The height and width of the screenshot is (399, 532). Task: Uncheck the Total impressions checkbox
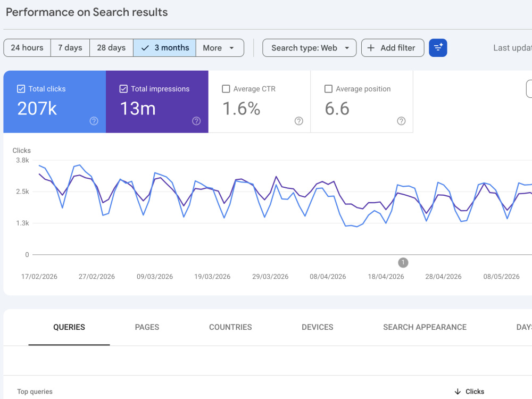click(123, 89)
